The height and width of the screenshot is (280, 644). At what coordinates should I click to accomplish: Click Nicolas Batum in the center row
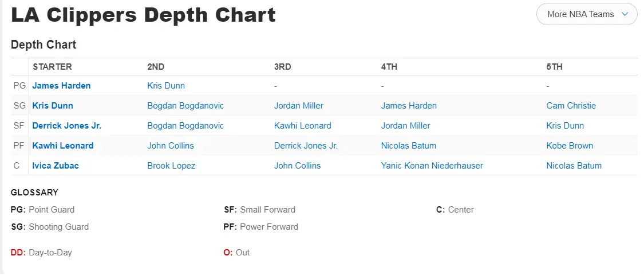pos(574,166)
